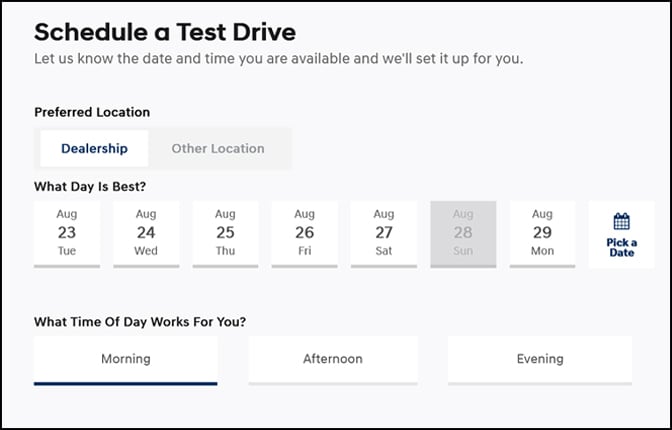Click the What Time Of Day Works label

click(140, 322)
